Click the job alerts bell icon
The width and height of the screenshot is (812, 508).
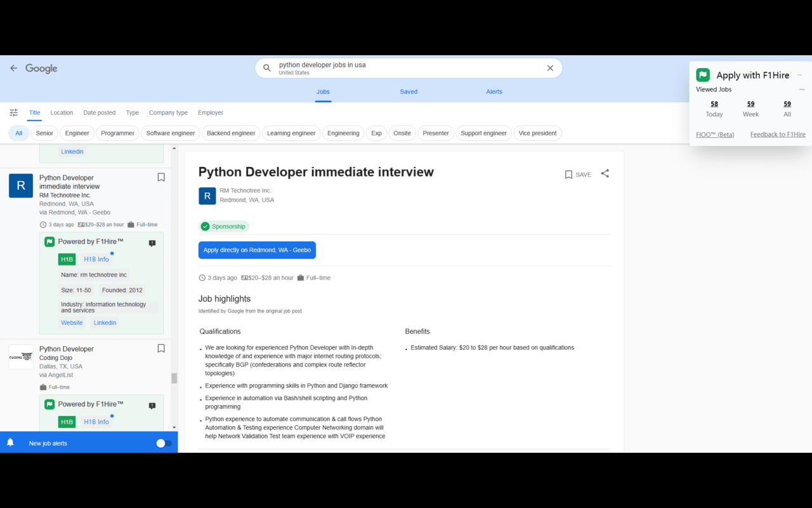coord(10,443)
